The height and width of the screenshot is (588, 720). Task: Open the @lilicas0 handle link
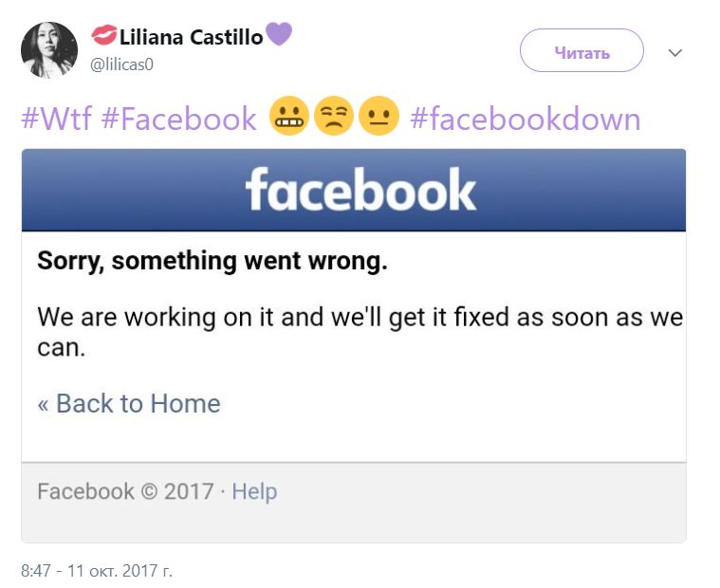click(121, 64)
